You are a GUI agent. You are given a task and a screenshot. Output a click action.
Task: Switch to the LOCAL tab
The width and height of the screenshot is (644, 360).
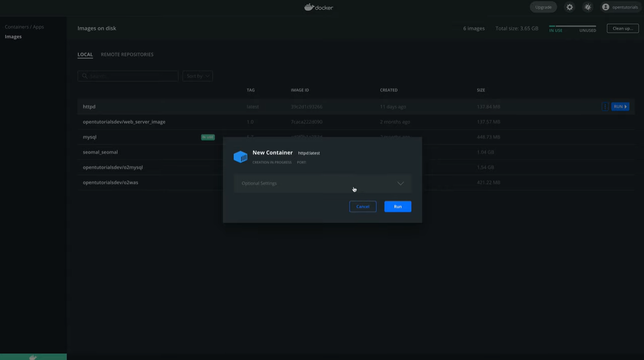(85, 54)
